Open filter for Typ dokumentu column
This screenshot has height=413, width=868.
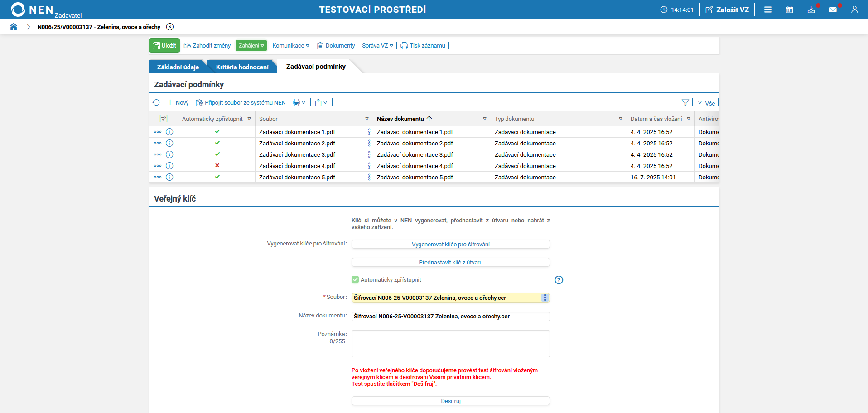(x=621, y=119)
